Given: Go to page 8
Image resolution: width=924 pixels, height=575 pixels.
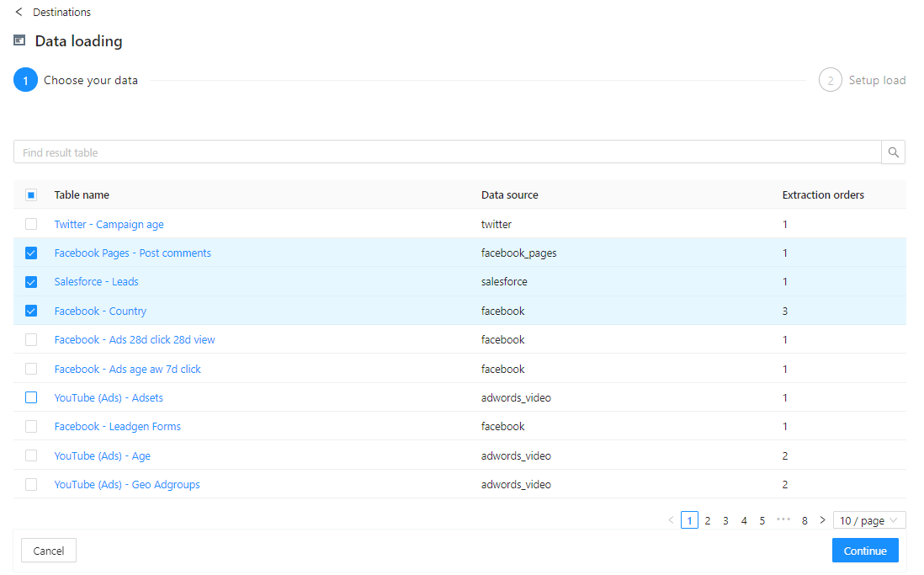Looking at the screenshot, I should pyautogui.click(x=805, y=520).
